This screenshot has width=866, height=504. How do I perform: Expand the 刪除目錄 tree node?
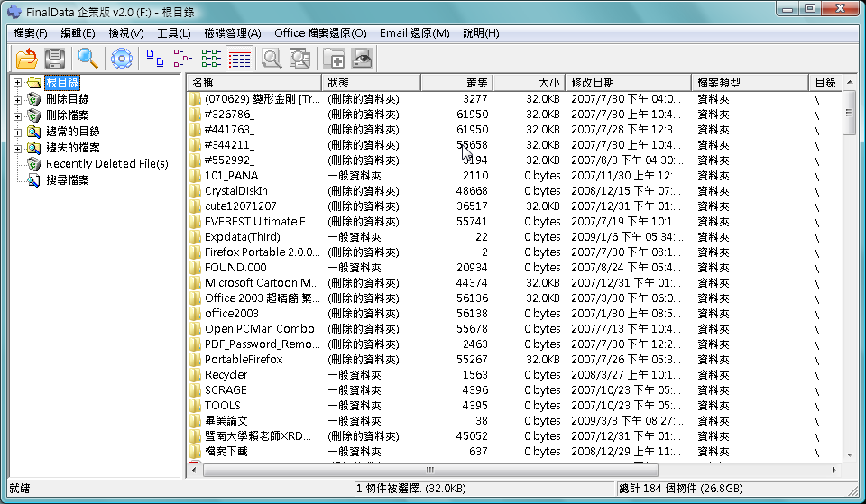18,100
